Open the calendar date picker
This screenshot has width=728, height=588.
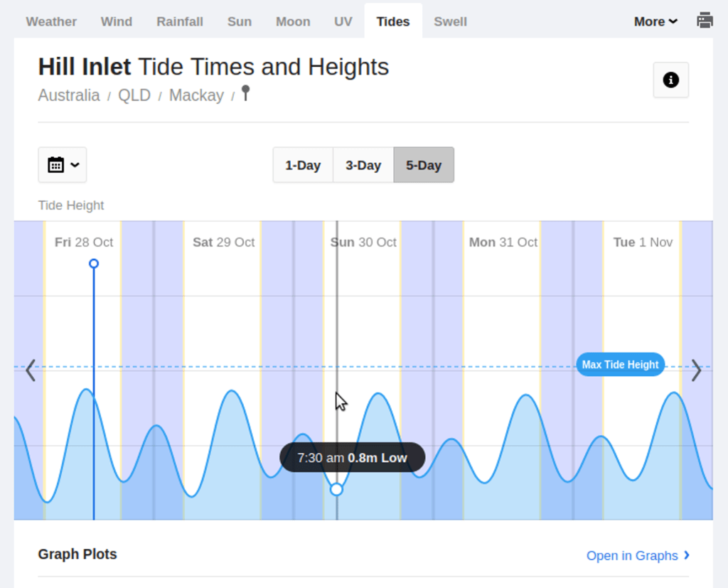[63, 165]
